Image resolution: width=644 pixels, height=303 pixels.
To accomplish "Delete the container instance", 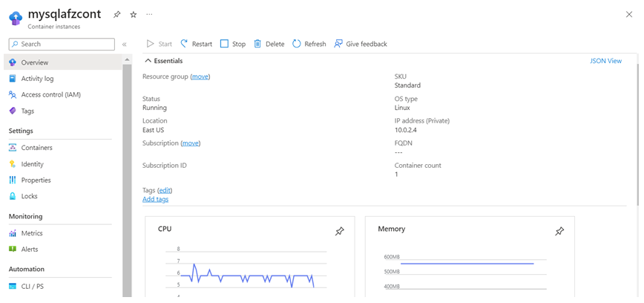I will (269, 44).
